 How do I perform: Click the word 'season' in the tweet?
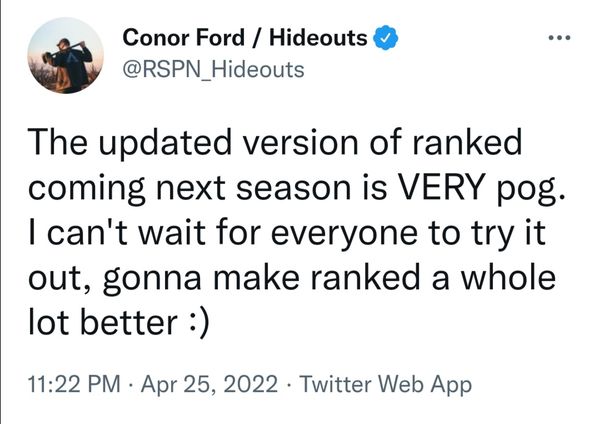pos(293,189)
